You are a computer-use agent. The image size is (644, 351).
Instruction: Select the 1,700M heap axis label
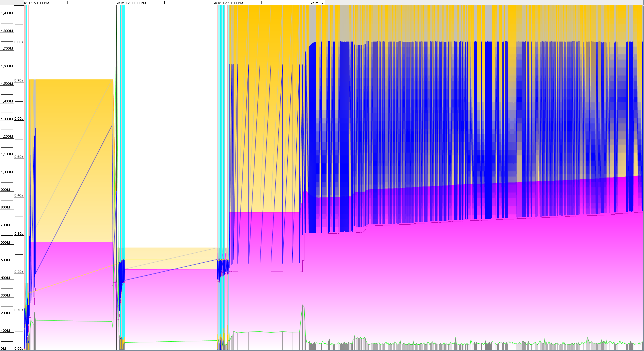pos(7,49)
